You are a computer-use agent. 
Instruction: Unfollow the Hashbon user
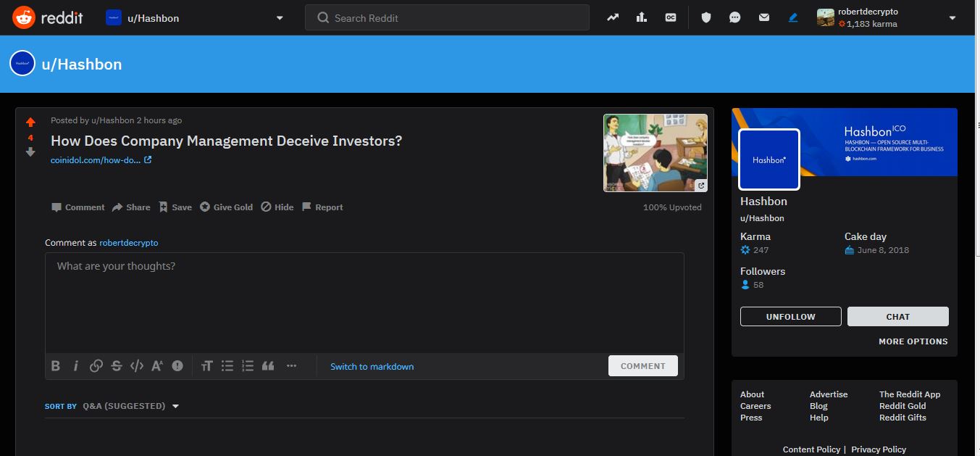pos(790,317)
